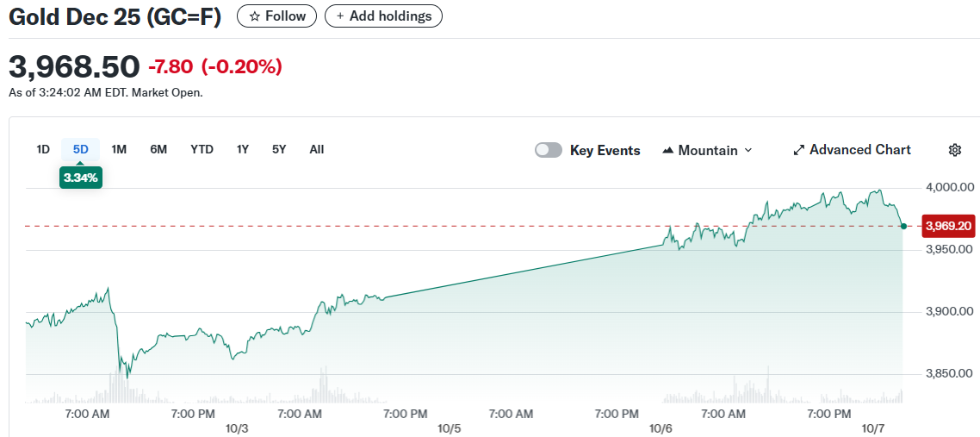Click the star icon in Follow
The height and width of the screenshot is (437, 980).
(x=254, y=16)
